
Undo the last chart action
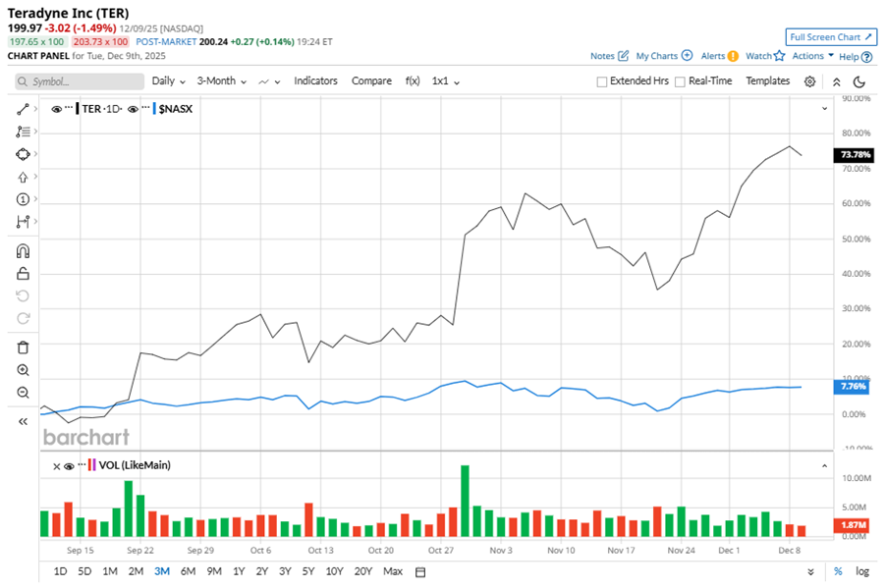[23, 296]
